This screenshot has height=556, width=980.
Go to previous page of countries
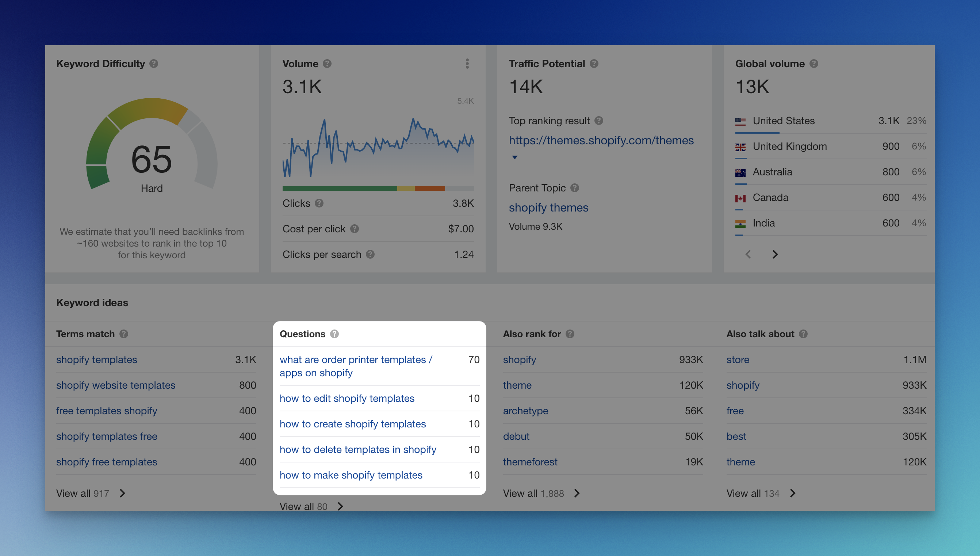coord(748,254)
